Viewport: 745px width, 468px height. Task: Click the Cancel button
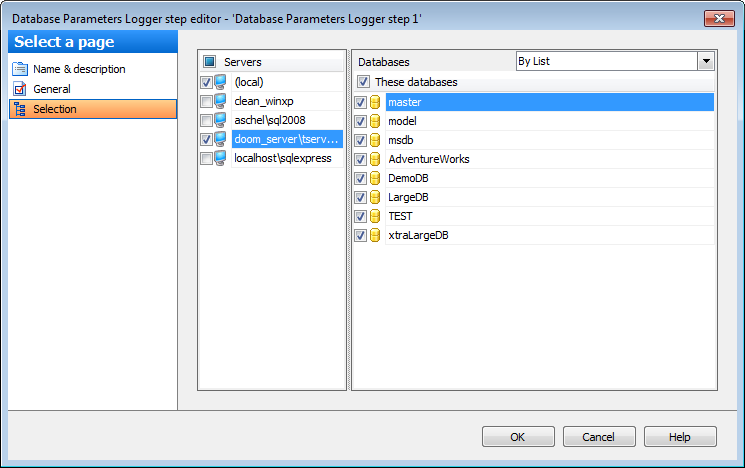click(599, 437)
